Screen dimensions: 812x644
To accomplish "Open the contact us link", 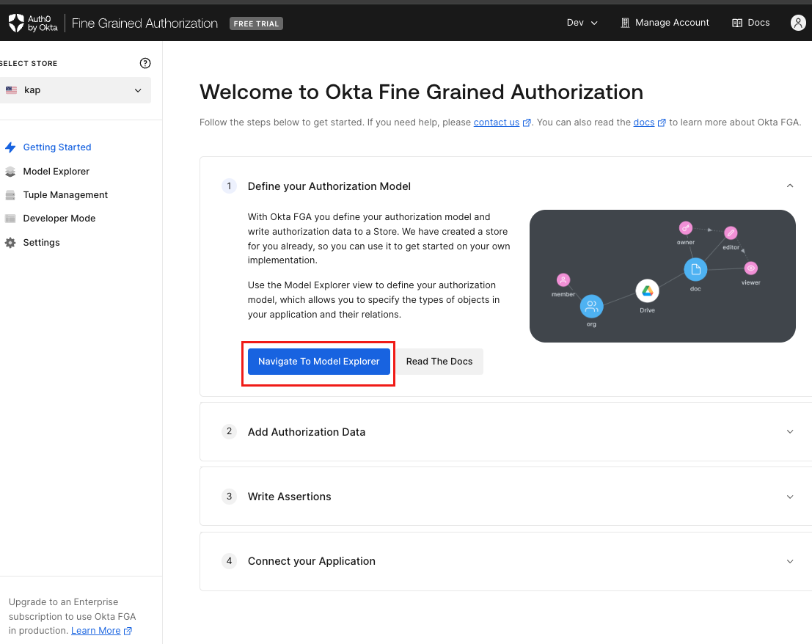I will pyautogui.click(x=497, y=122).
